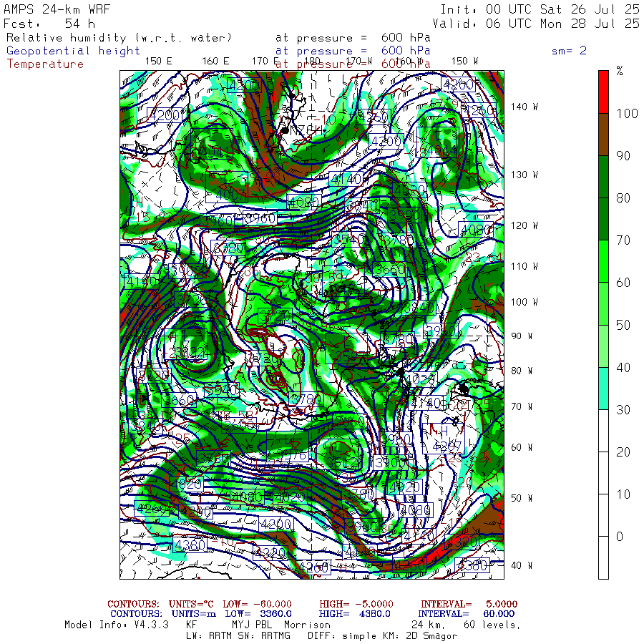Click the 'Fcst: 54 h' forecast hour text
Screen dimensions: 644x644
pyautogui.click(x=49, y=24)
